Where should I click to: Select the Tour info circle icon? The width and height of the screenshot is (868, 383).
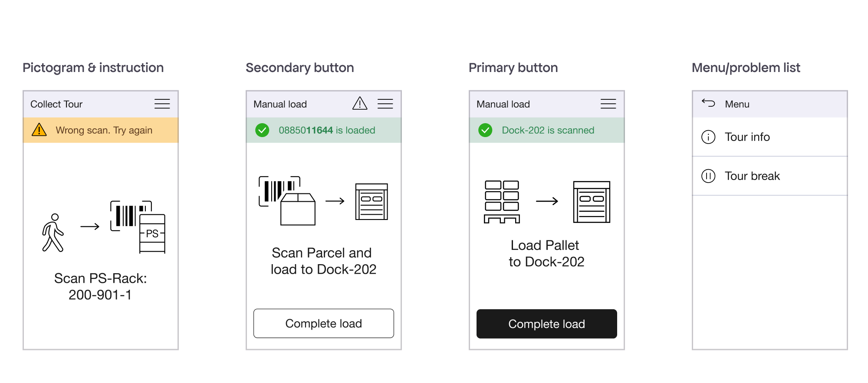tap(708, 137)
